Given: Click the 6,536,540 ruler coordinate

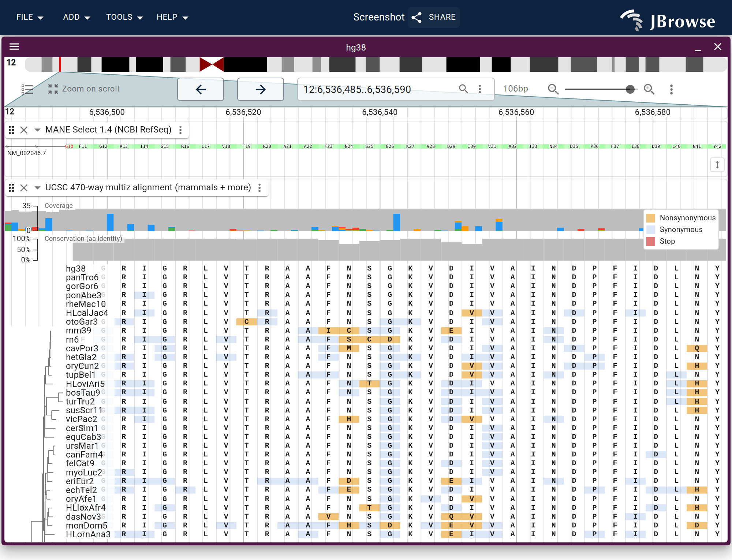Looking at the screenshot, I should click(x=380, y=112).
